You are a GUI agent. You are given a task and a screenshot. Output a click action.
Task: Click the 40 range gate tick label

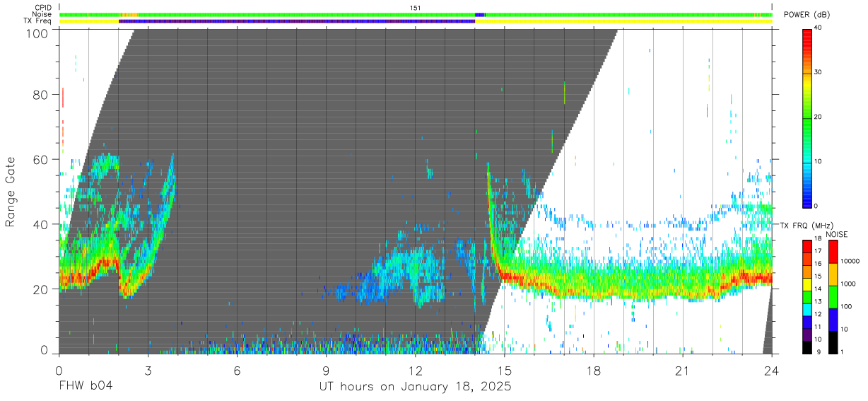[42, 224]
